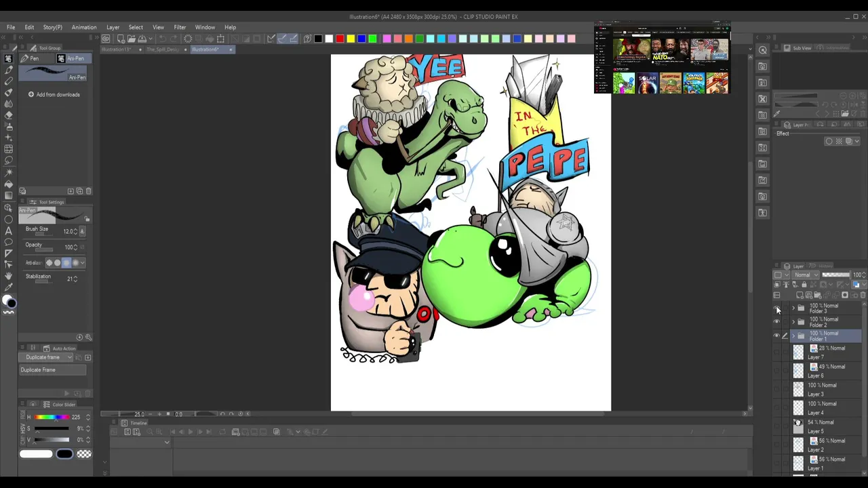
Task: Open the File menu
Action: point(11,27)
